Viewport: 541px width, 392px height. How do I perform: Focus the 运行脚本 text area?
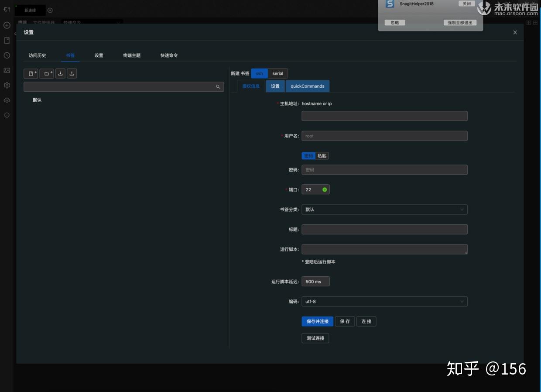click(x=384, y=249)
